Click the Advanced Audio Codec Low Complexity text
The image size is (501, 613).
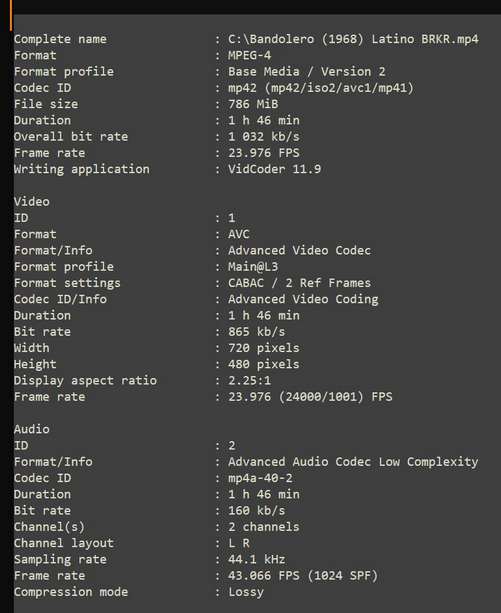click(353, 462)
